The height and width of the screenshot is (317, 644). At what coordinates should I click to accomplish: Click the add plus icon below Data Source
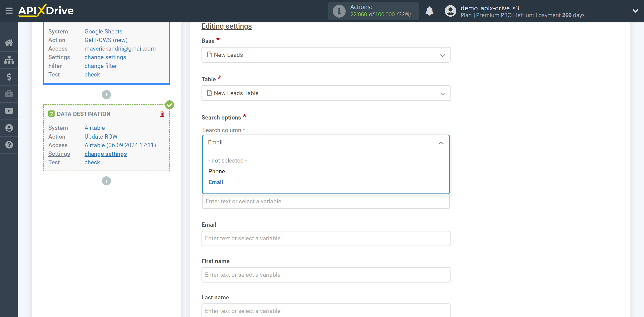tap(106, 94)
